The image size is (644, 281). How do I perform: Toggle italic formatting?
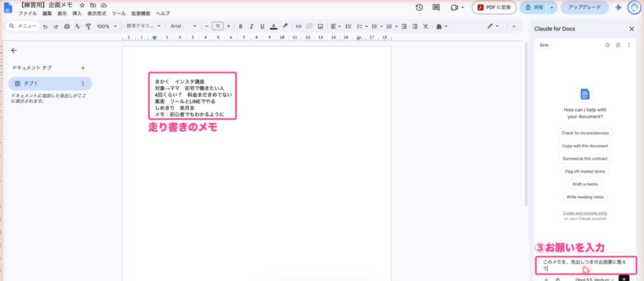251,26
